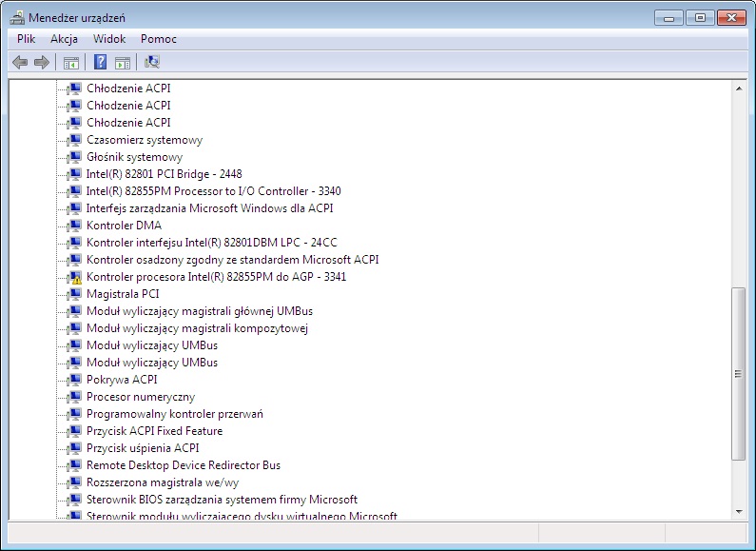Screen dimensions: 756x551
Task: Click the icon beside Głośnik systemowy
Action: [x=75, y=157]
